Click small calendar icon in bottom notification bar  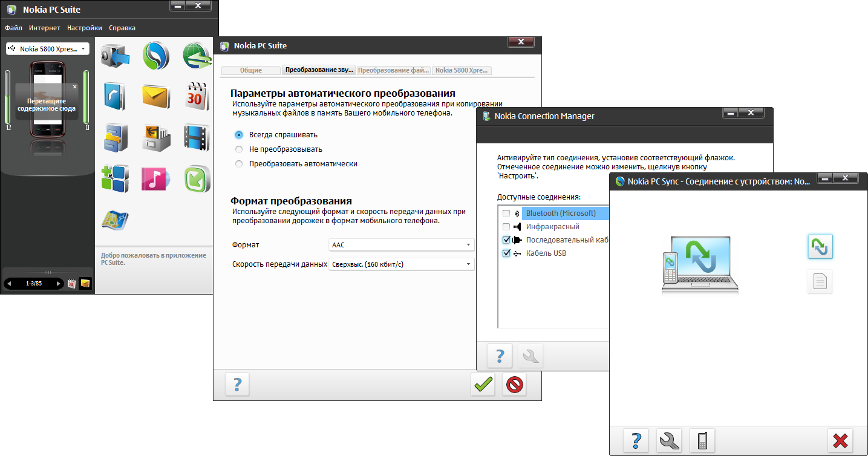point(71,283)
